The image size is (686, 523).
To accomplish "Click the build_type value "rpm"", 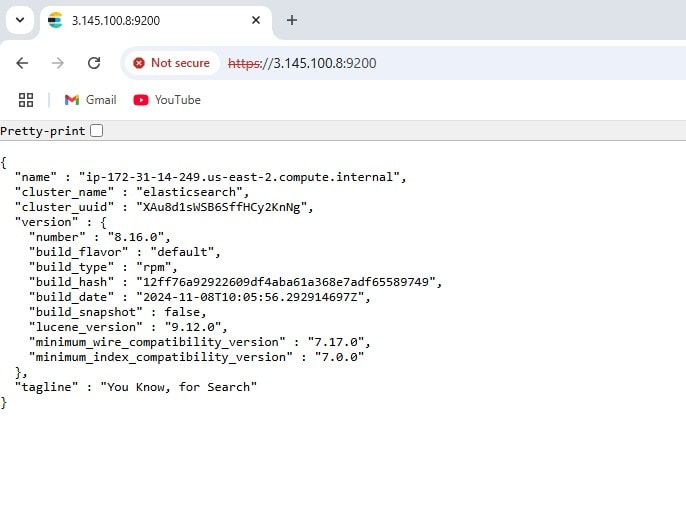I will [154, 267].
